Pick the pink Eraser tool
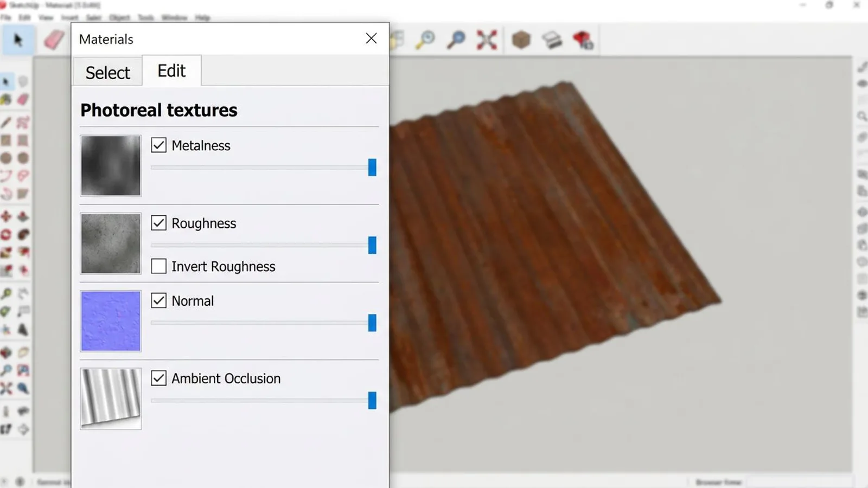The height and width of the screenshot is (488, 868). point(53,40)
